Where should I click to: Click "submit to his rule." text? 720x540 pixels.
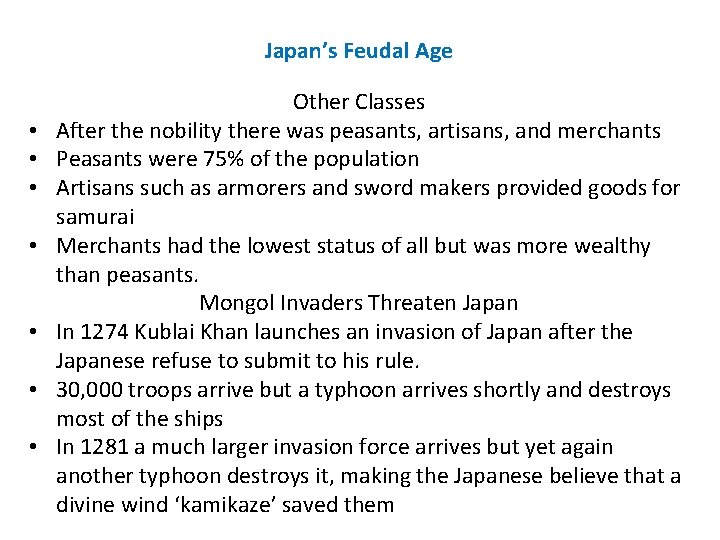coord(332,361)
